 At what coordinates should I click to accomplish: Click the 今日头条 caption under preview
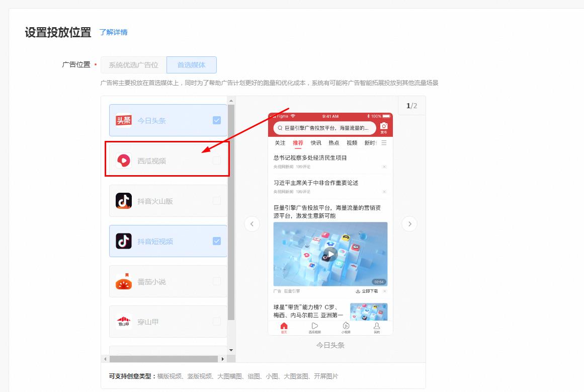tap(330, 345)
